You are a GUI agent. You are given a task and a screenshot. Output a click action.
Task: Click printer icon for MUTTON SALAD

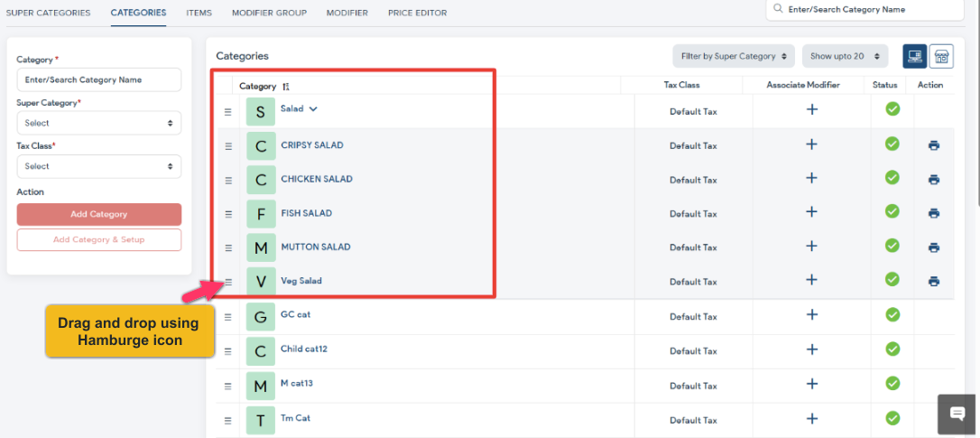coord(934,247)
